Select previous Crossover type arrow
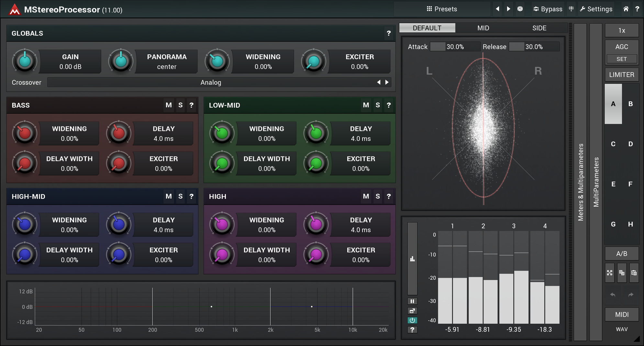 379,82
